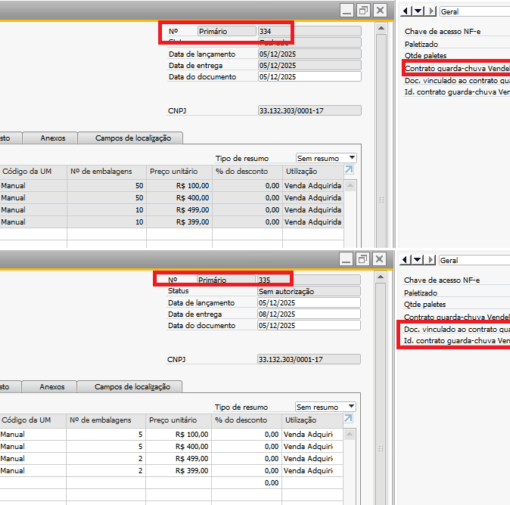Viewport: 510px width, 505px height.
Task: Click Status field Sem autorização
Action: click(309, 291)
